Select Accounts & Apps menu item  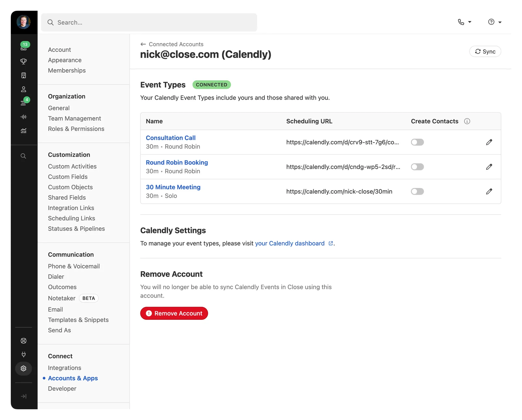73,378
